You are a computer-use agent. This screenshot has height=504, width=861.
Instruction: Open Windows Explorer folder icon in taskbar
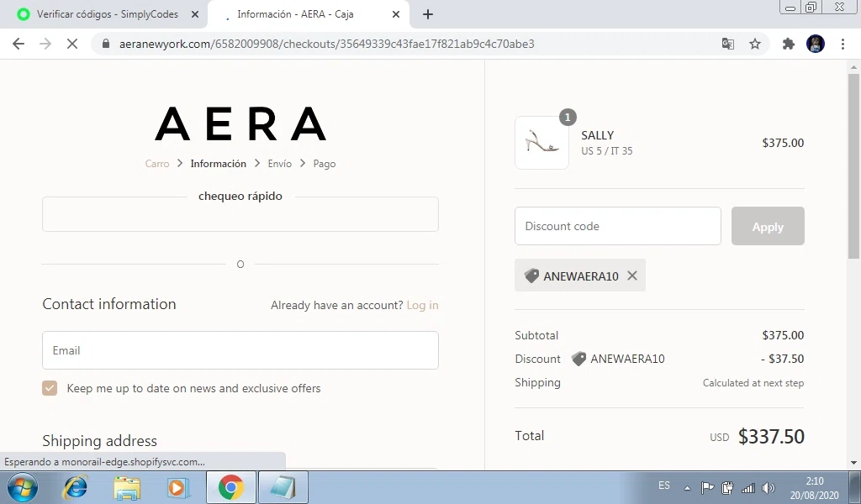click(127, 487)
